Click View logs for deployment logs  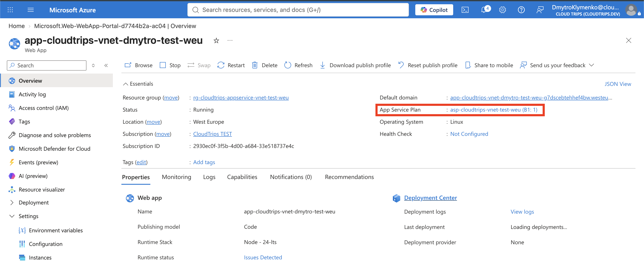tap(522, 211)
